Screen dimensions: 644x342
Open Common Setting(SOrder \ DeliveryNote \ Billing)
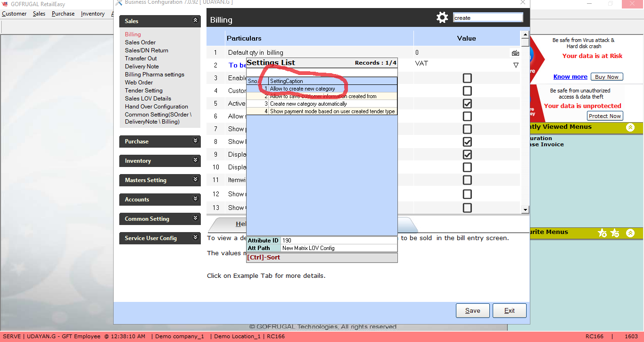[x=158, y=118]
